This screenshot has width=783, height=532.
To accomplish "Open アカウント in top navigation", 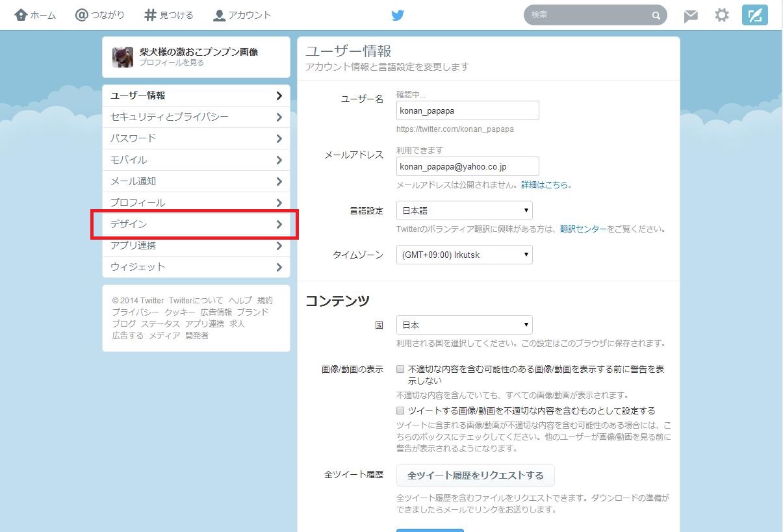I will coord(242,15).
